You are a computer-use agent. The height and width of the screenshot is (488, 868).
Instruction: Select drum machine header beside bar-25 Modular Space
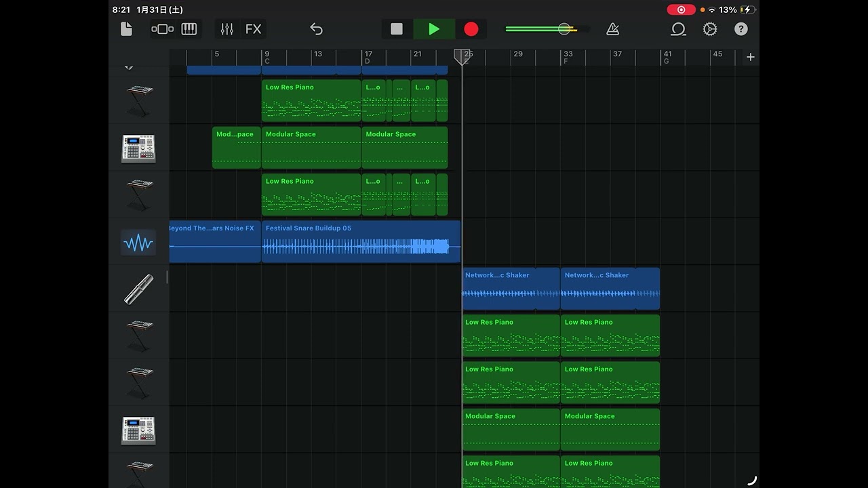(x=138, y=430)
